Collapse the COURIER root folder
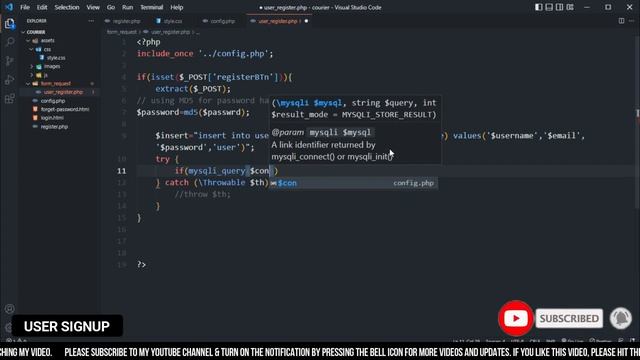 pyautogui.click(x=23, y=32)
